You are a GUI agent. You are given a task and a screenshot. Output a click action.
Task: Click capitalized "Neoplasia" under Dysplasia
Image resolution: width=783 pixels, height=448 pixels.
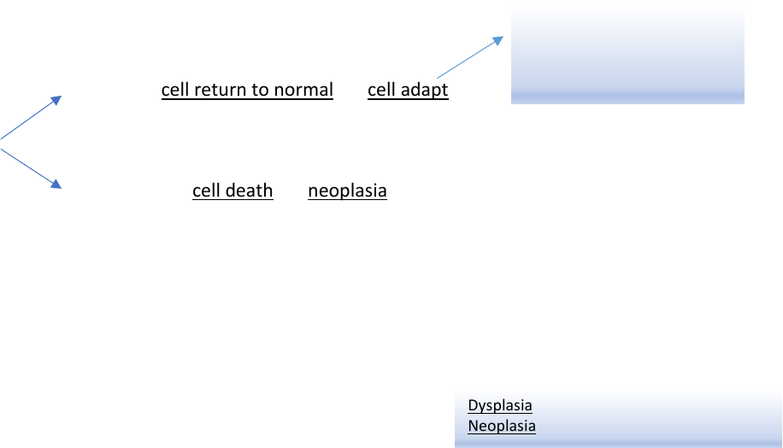(x=501, y=426)
